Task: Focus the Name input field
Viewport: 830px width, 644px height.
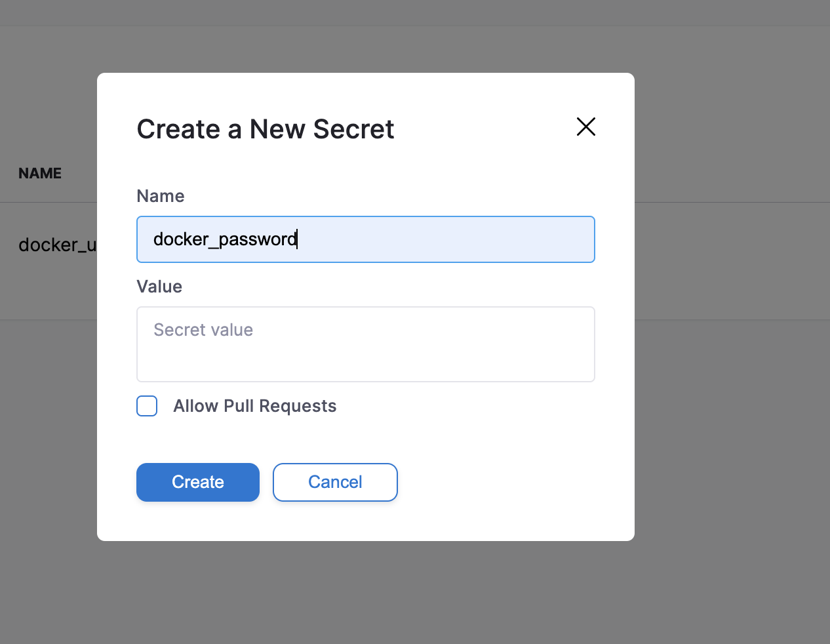Action: point(365,239)
